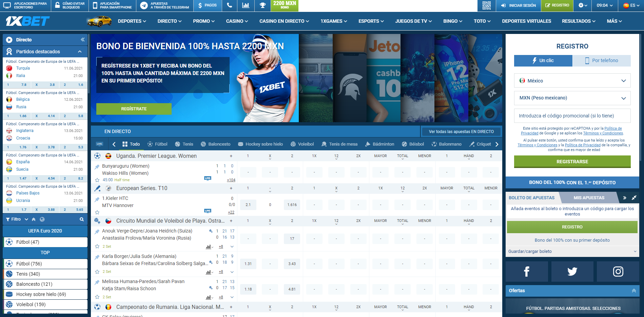
Task: Click double up-arrow icon in Filtro bar
Action: pyautogui.click(x=34, y=219)
